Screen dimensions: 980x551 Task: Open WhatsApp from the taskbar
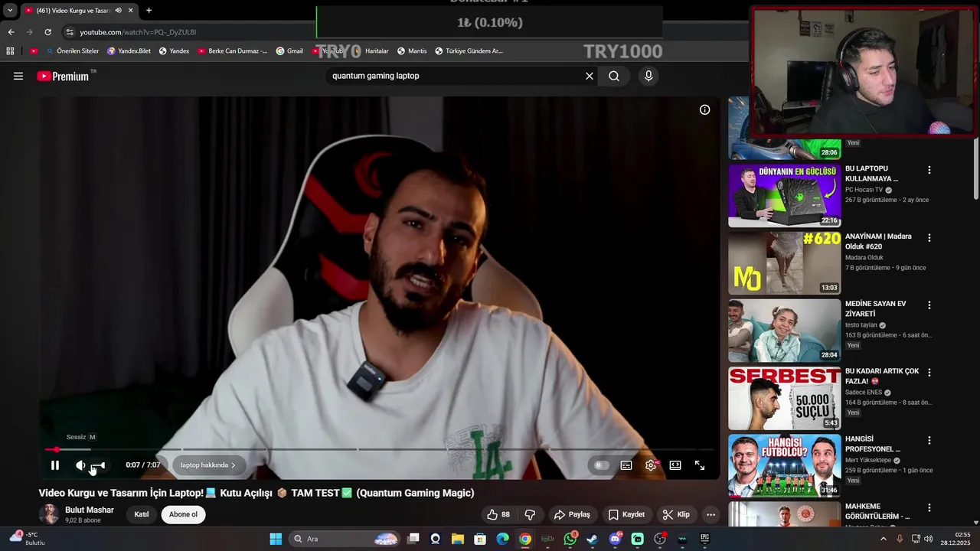coord(570,539)
